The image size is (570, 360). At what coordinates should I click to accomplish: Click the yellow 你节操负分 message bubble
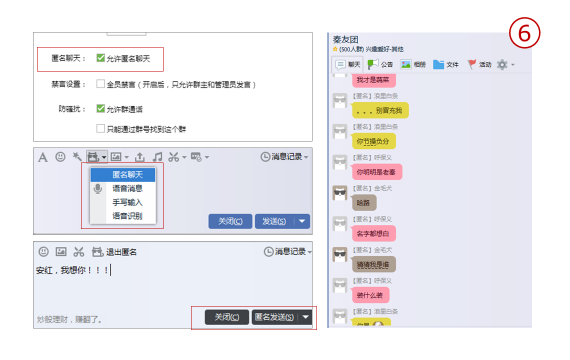[373, 141]
